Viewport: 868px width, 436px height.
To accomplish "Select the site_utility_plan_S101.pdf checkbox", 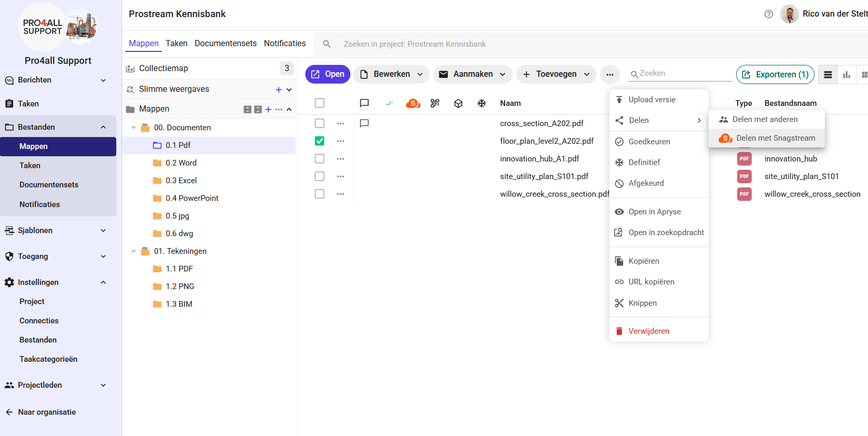I will 320,176.
